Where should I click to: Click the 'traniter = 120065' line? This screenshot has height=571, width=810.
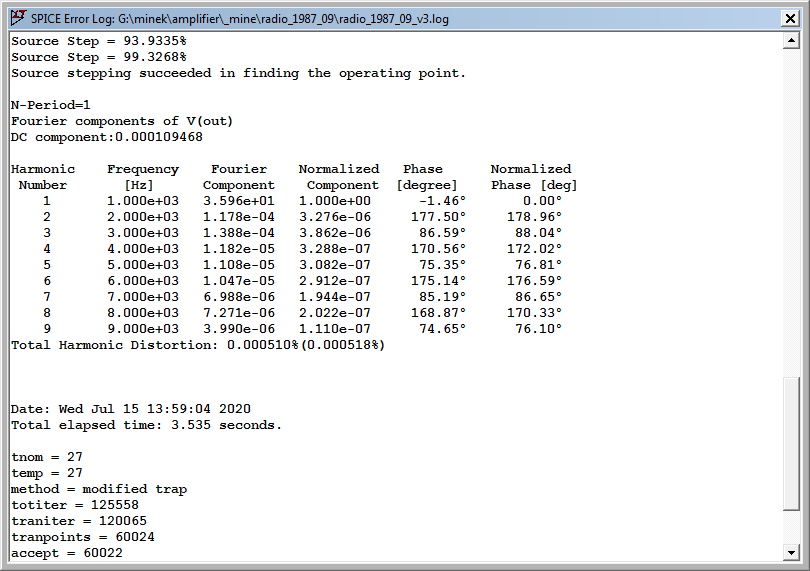pyautogui.click(x=79, y=522)
